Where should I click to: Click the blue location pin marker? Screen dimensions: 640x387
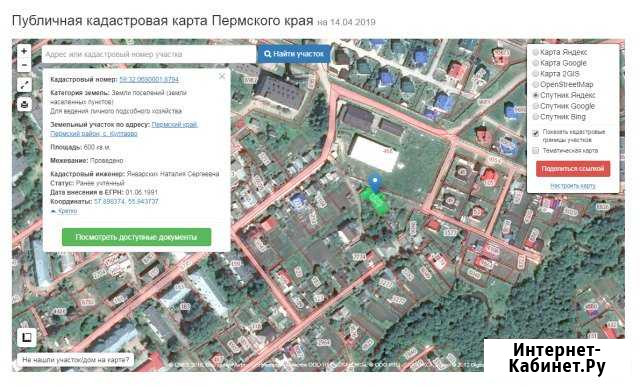375,182
